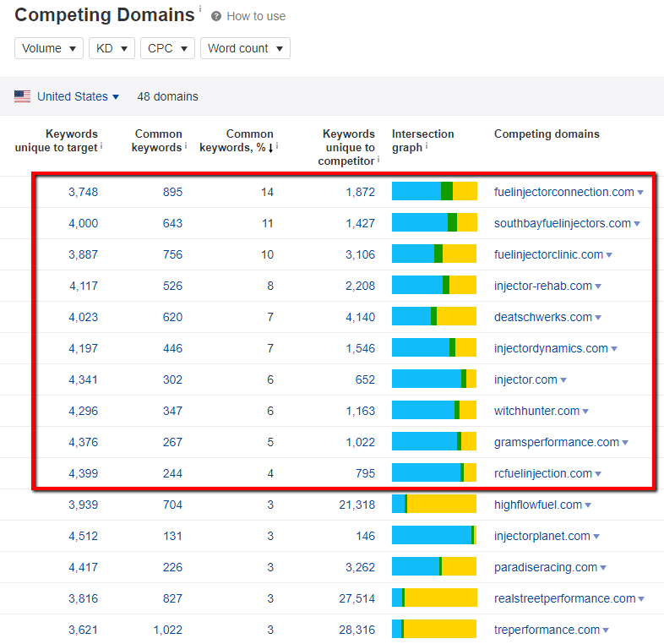Screen dimensions: 664x644
Task: Click the Keywords unique to target header
Action: tap(57, 140)
